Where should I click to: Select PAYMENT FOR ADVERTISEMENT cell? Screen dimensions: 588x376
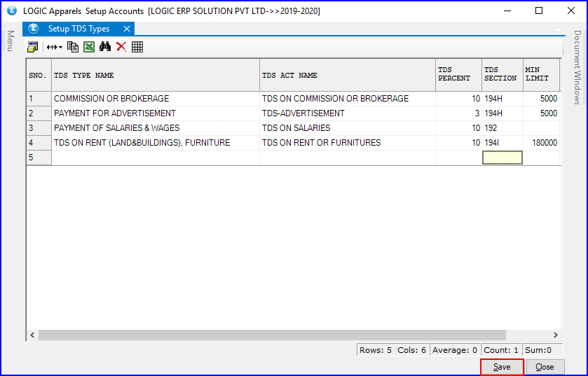pyautogui.click(x=156, y=113)
